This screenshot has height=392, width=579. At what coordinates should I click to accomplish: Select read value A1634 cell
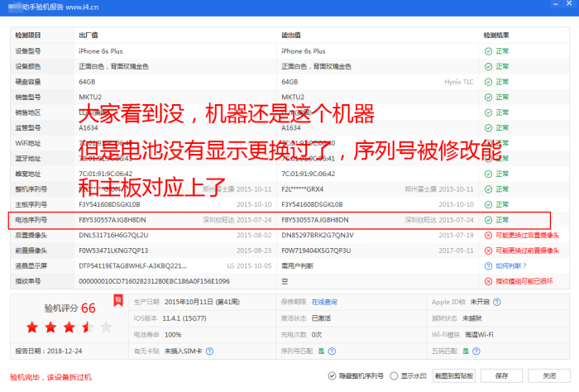(x=291, y=128)
